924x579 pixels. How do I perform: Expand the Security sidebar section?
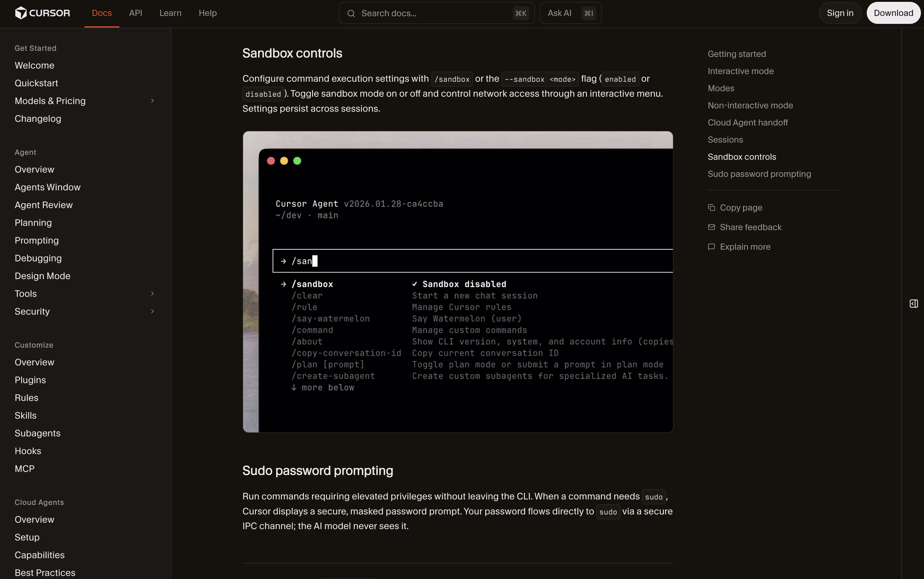click(152, 311)
